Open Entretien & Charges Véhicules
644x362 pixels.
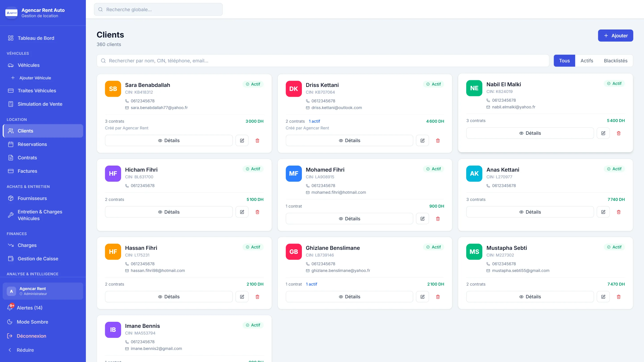pos(43,215)
